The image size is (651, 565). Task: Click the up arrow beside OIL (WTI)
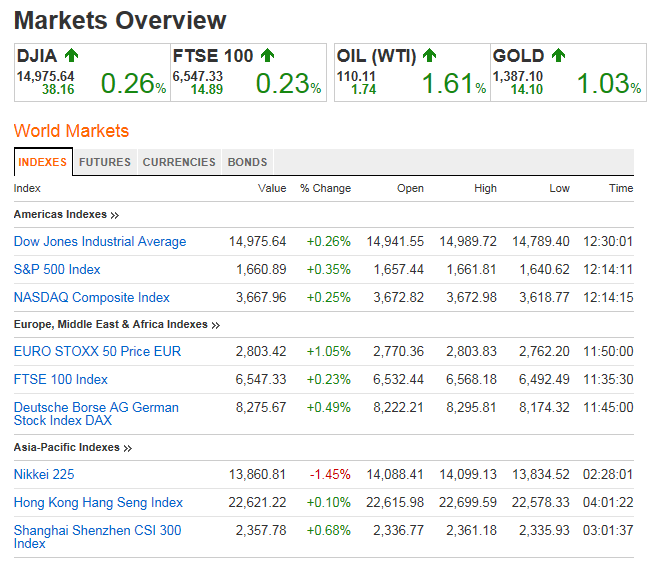[x=430, y=56]
